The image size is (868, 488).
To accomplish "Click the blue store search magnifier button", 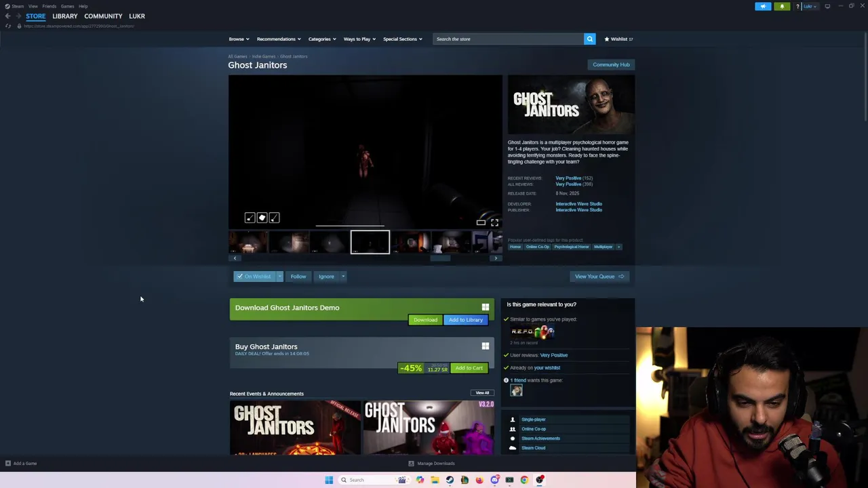I will tap(589, 39).
